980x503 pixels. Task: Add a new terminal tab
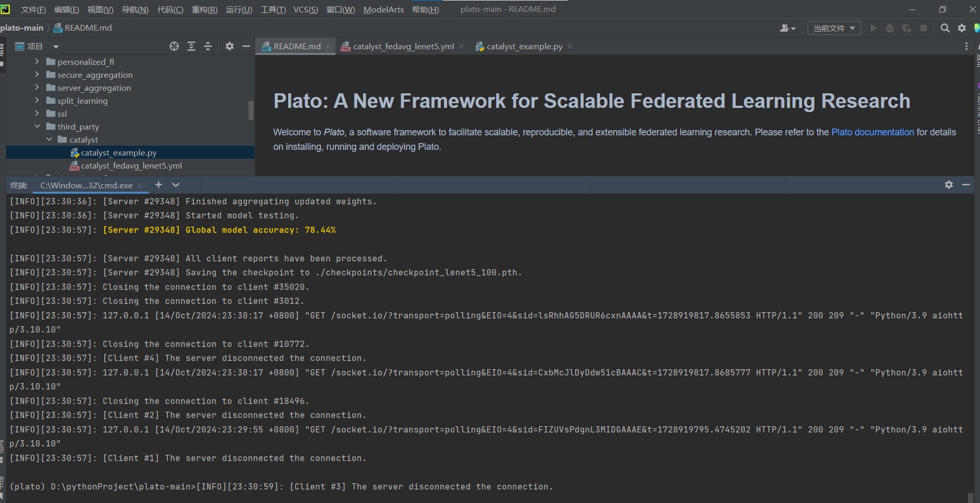(x=159, y=185)
